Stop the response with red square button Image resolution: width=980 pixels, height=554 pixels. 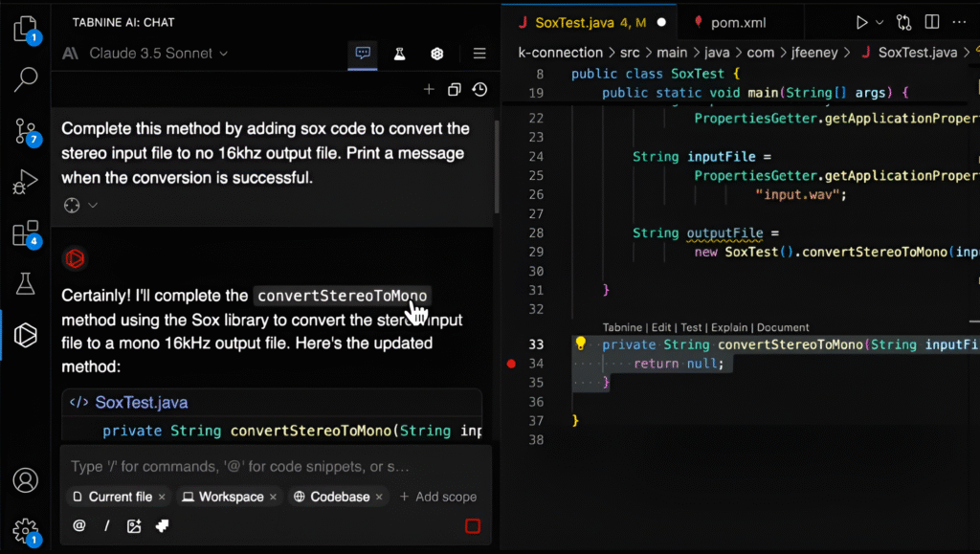(473, 526)
